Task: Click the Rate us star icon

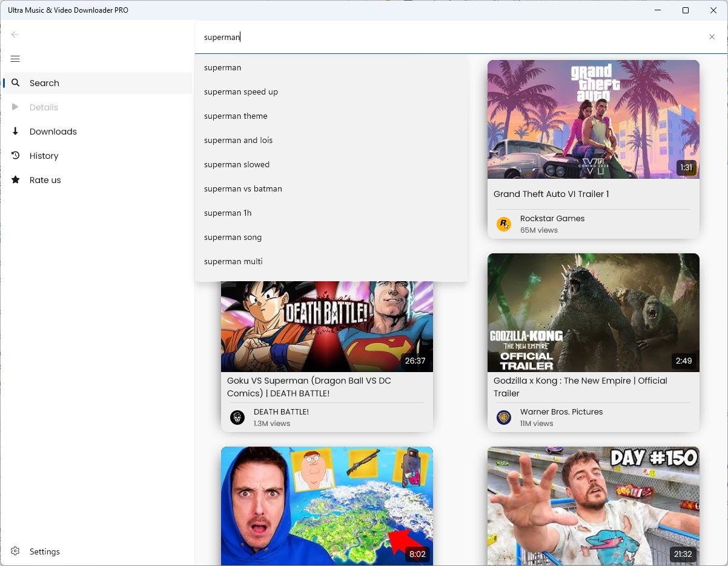Action: click(16, 179)
